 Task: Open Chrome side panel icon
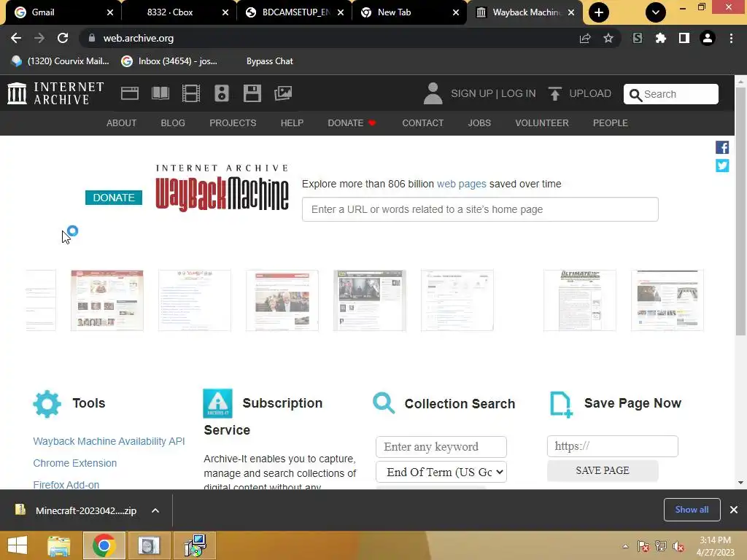point(684,38)
